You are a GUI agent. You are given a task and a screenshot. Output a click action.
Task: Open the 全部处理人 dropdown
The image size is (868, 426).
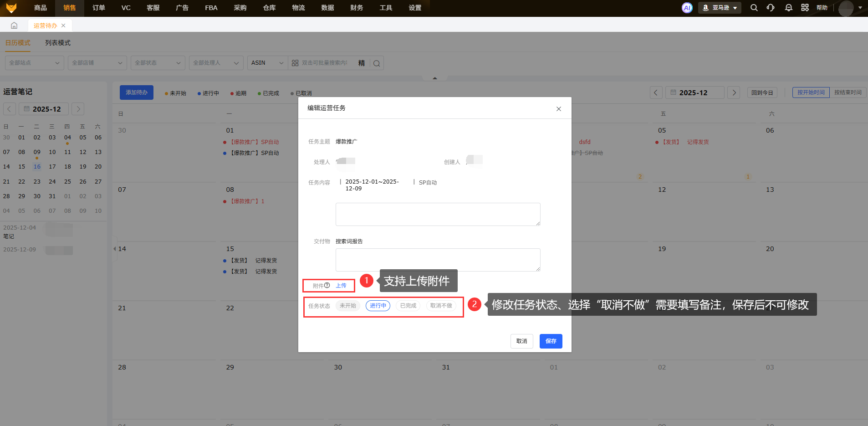tap(216, 63)
